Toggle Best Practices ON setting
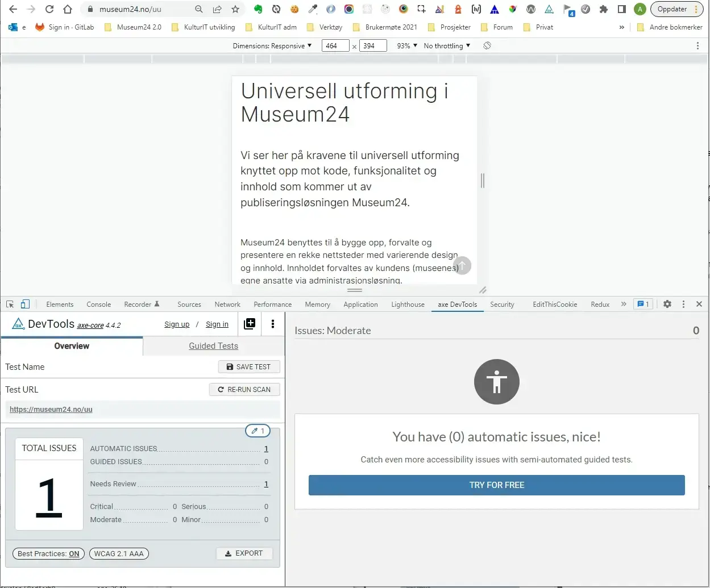This screenshot has width=710, height=588. pos(48,553)
